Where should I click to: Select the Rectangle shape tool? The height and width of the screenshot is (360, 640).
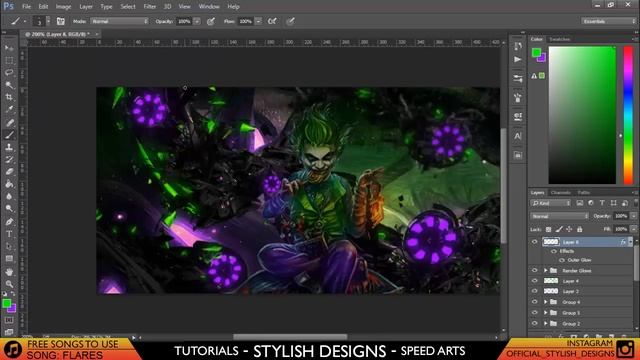9,259
